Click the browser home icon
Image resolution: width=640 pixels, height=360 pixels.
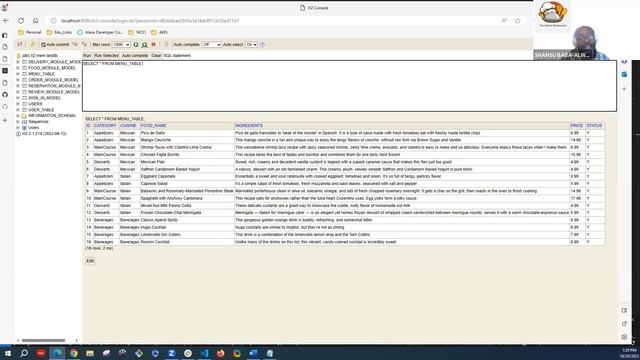[x=36, y=20]
